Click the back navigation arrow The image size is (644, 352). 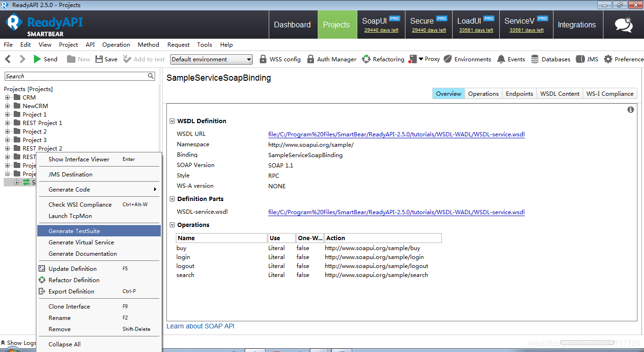point(8,59)
